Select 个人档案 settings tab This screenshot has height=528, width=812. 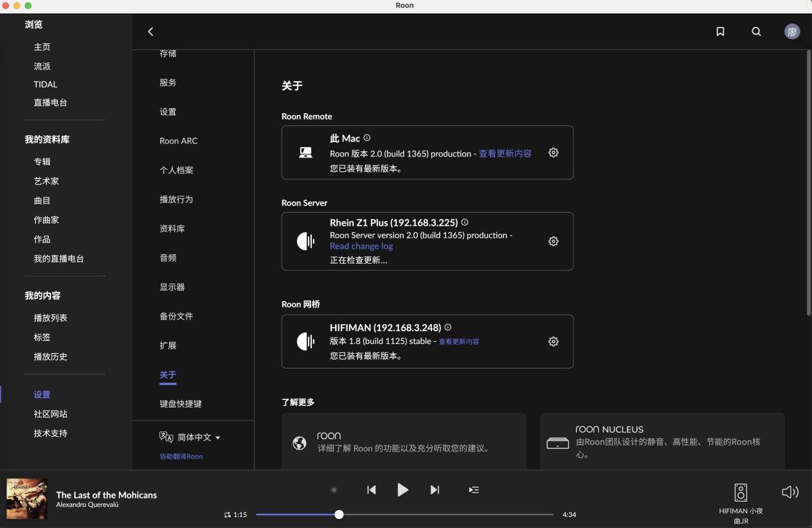coord(176,170)
